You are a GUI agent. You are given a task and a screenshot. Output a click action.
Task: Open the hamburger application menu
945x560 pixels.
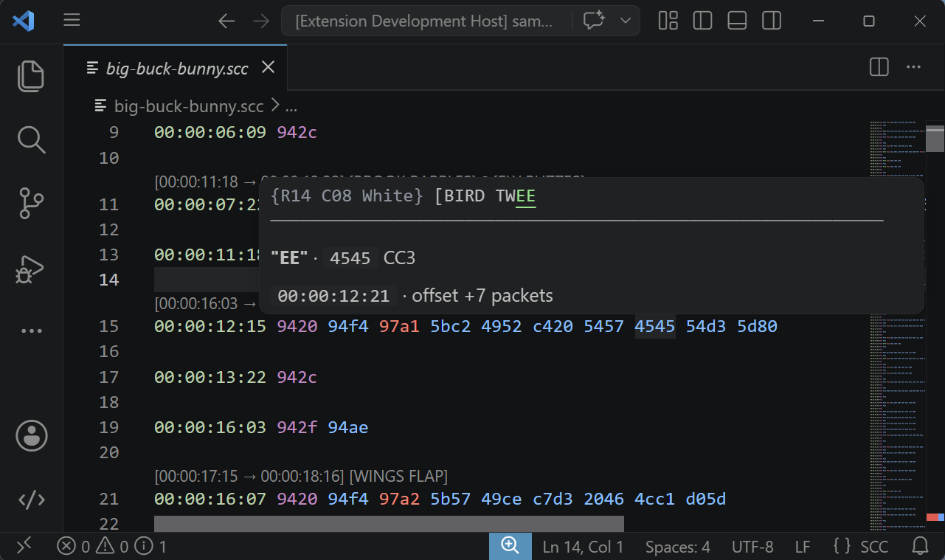pyautogui.click(x=72, y=21)
